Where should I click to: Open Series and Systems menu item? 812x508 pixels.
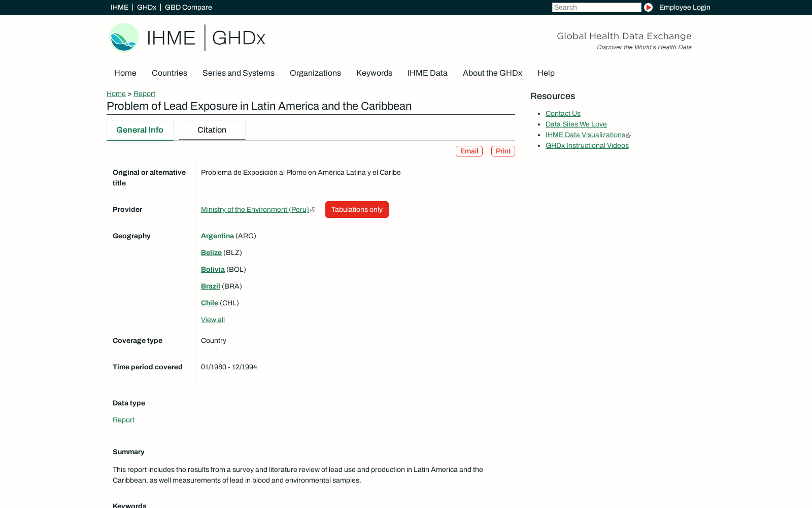pyautogui.click(x=239, y=73)
